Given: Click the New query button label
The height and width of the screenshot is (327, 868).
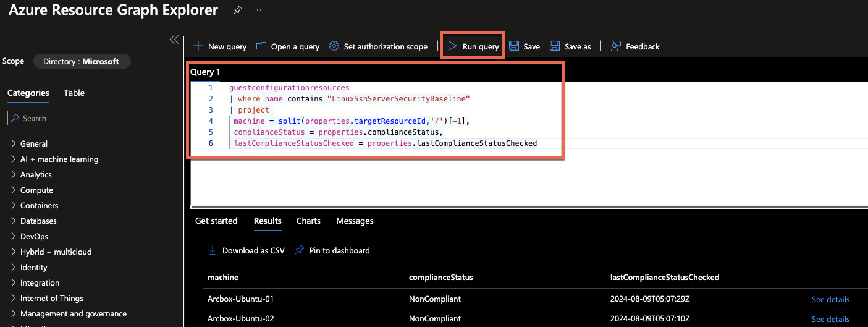Looking at the screenshot, I should coord(227,46).
